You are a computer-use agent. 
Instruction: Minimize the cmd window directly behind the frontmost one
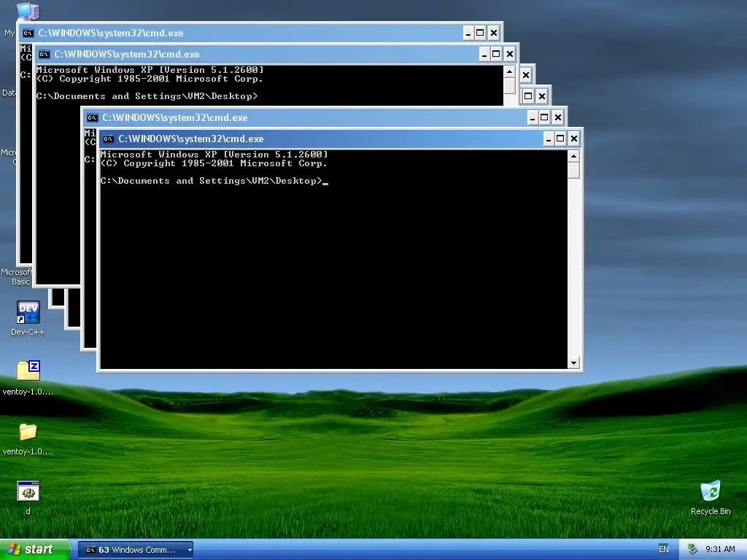coord(532,117)
